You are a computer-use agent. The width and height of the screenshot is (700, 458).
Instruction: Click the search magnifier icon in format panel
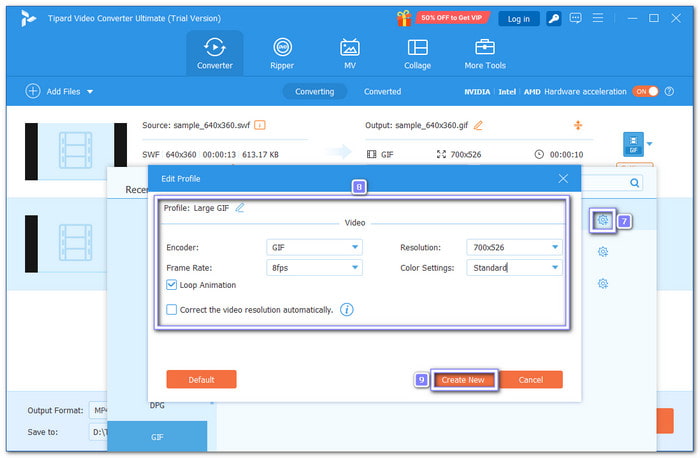point(635,184)
